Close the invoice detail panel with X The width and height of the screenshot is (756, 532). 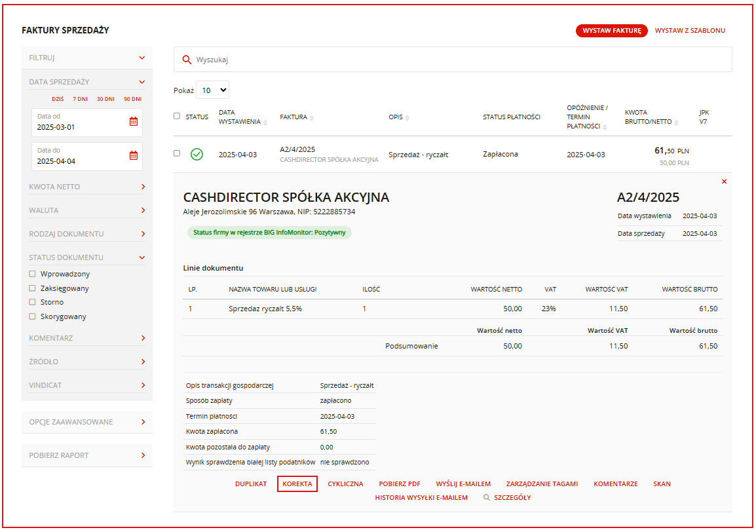(x=724, y=181)
